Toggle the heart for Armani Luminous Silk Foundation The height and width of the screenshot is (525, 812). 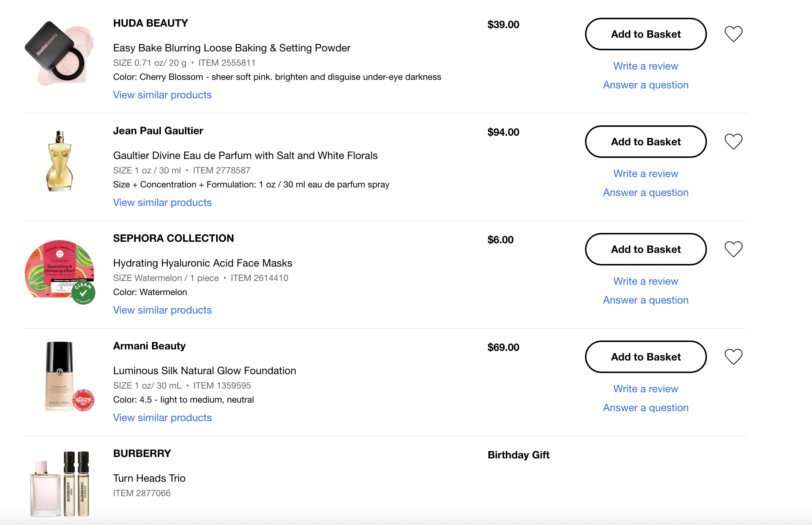[733, 357]
